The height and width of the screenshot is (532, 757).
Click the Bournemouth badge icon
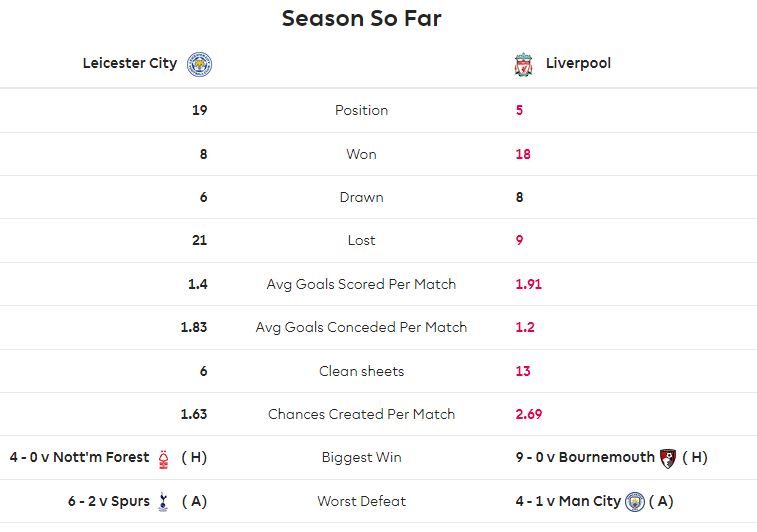[x=668, y=458]
